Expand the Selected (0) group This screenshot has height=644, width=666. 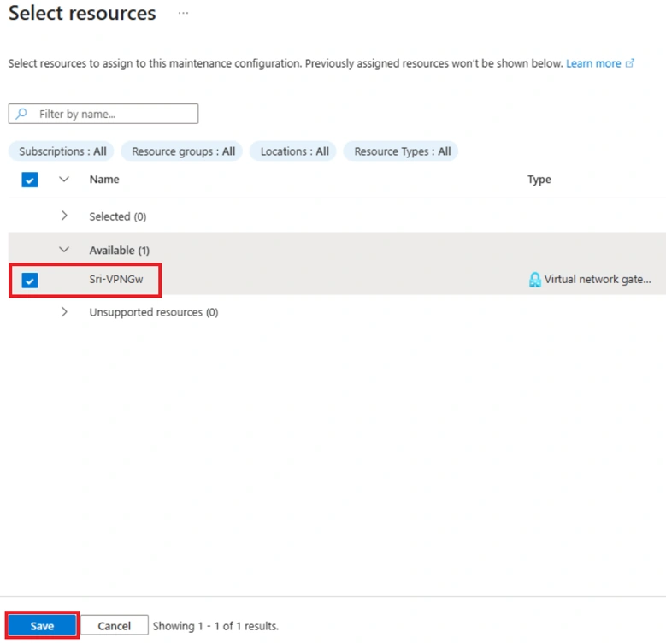tap(64, 216)
